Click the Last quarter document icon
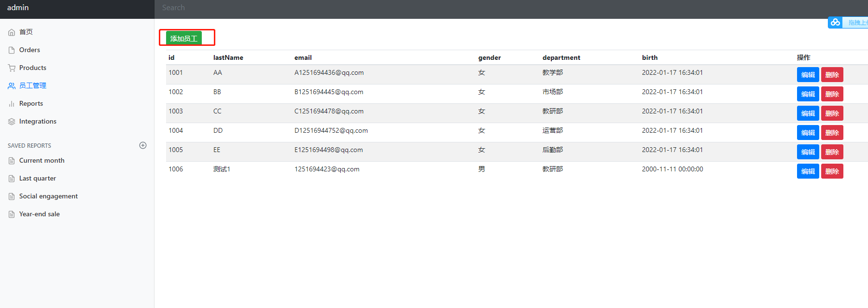The width and height of the screenshot is (868, 308). (x=12, y=179)
